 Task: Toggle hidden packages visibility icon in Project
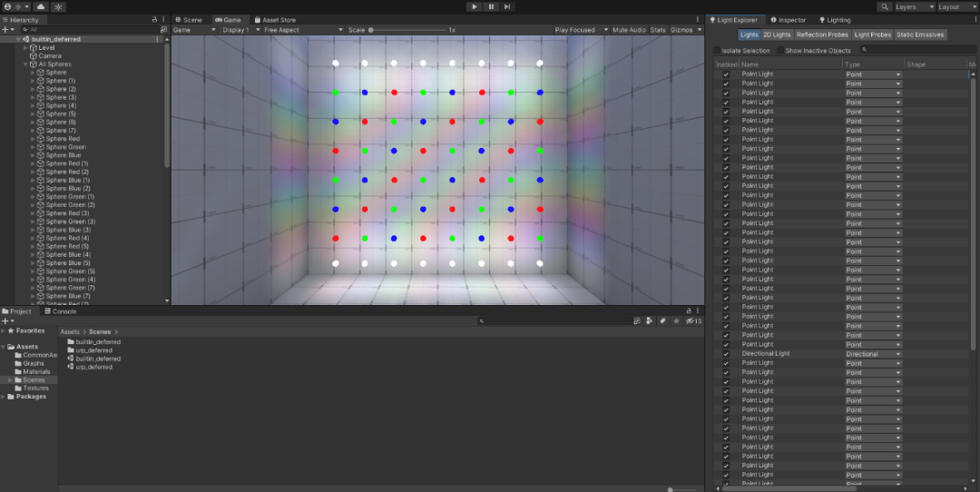tap(691, 320)
